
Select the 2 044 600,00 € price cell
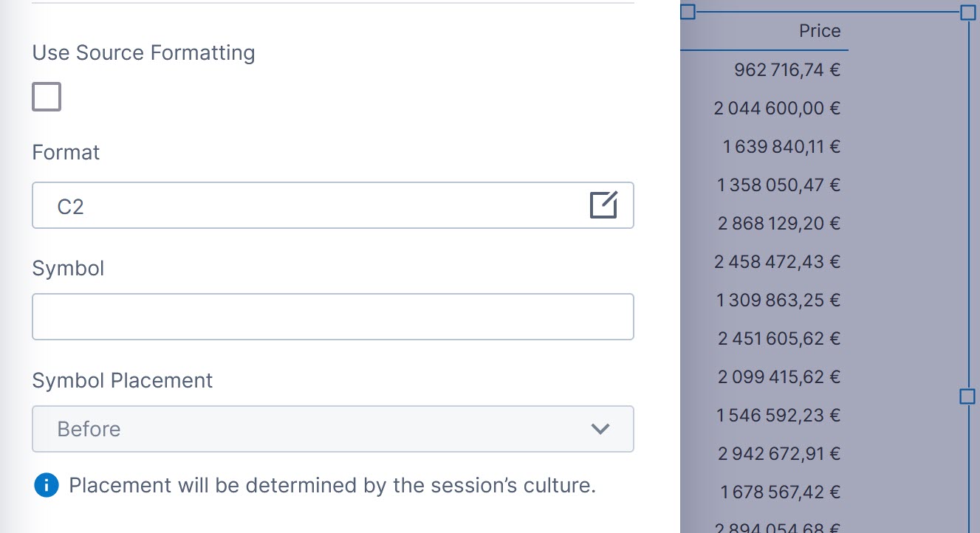777,109
